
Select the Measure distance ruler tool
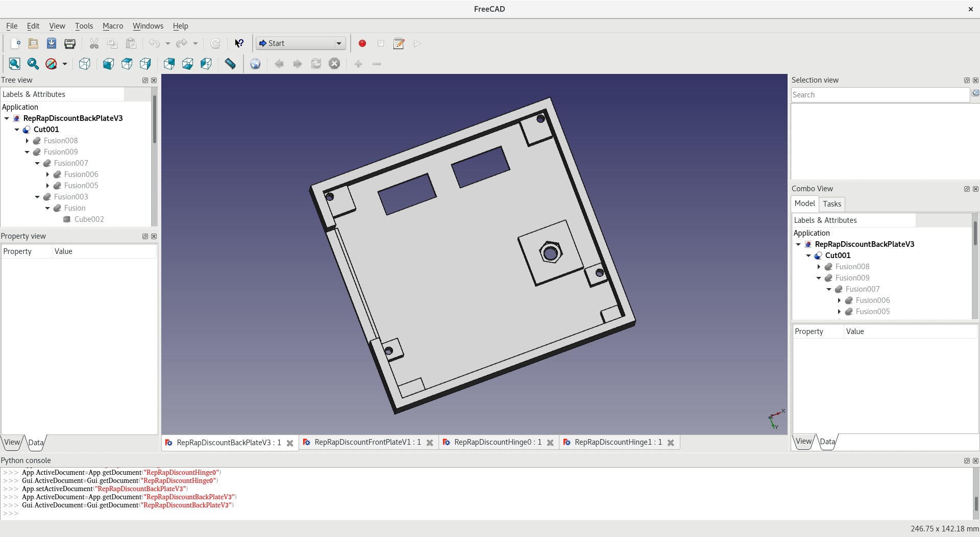(230, 64)
